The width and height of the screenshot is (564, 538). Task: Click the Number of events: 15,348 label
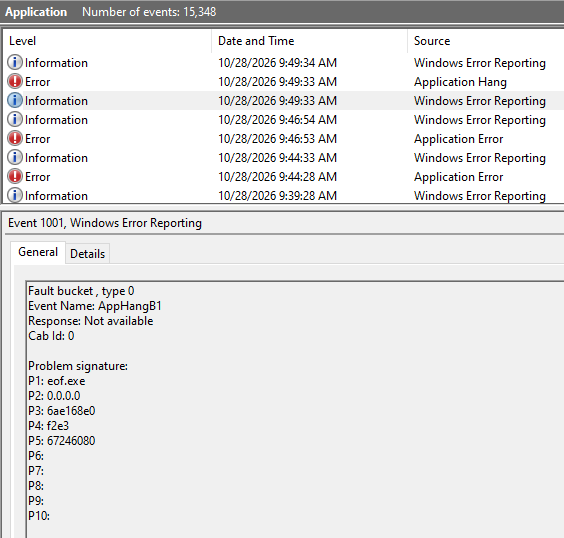coord(149,12)
